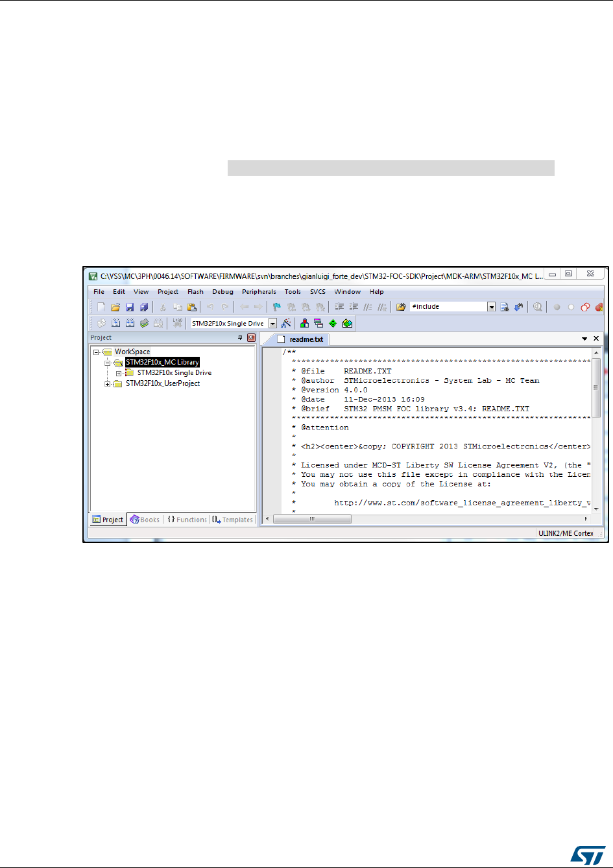Image resolution: width=613 pixels, height=868 pixels.
Task: Click the Rebuild all target files icon
Action: (x=130, y=323)
